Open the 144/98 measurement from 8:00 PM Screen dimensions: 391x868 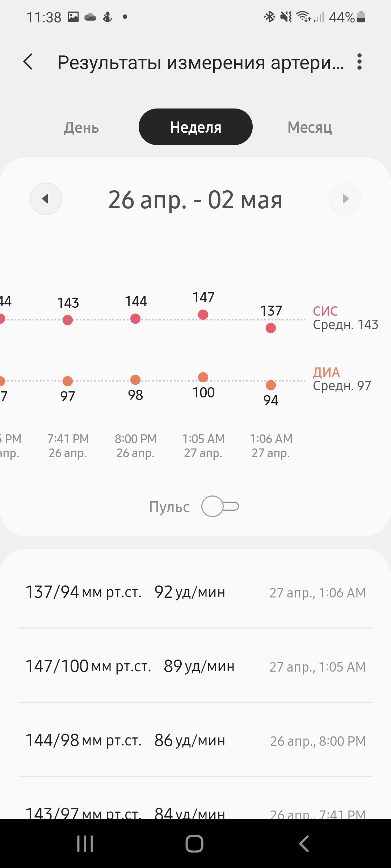(x=195, y=740)
